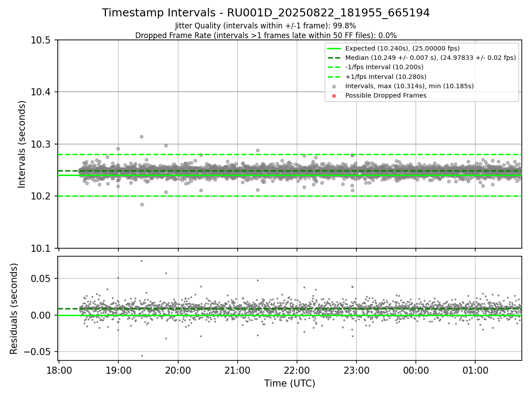Click the plot title 'Timestamp Intervals - RU001D_20250822_181955_665194'

[266, 13]
